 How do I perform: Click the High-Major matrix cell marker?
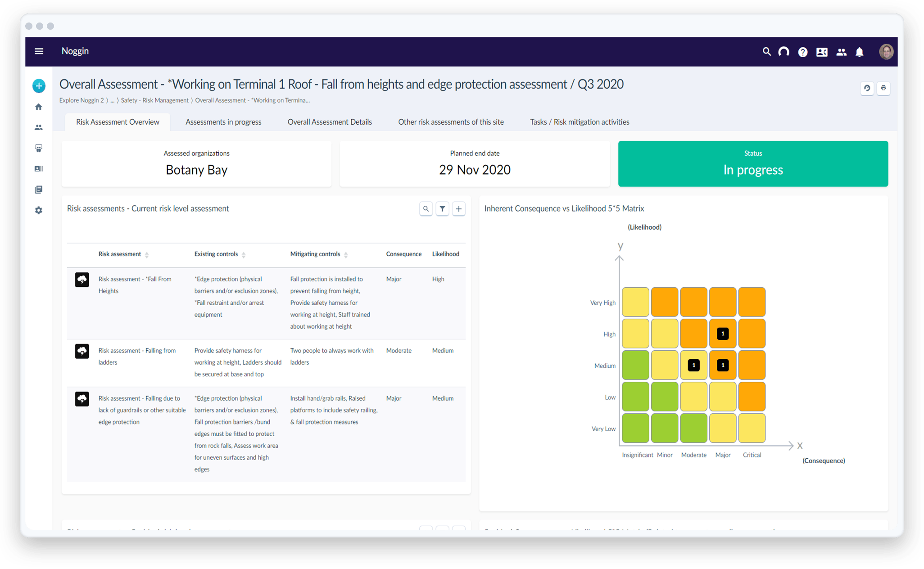coord(722,334)
